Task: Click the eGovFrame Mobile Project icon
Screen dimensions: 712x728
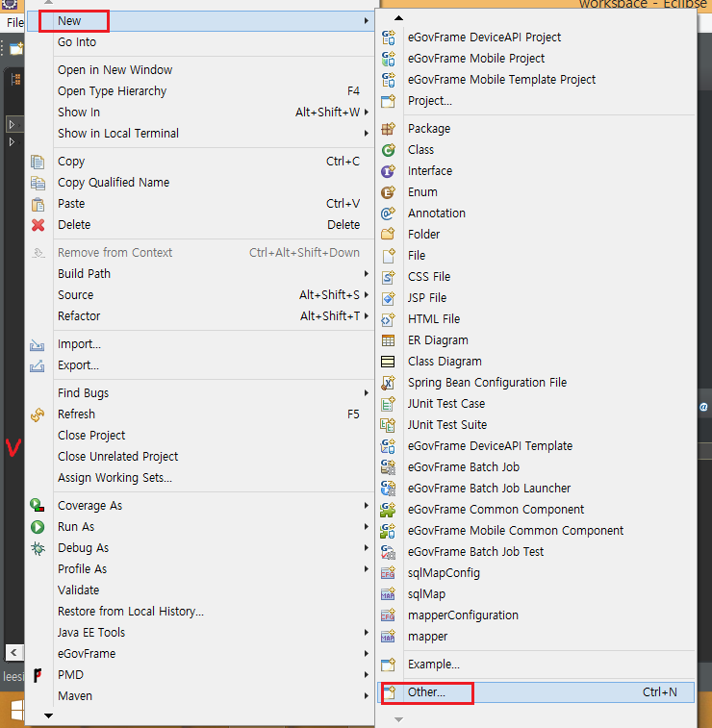Action: click(x=389, y=59)
